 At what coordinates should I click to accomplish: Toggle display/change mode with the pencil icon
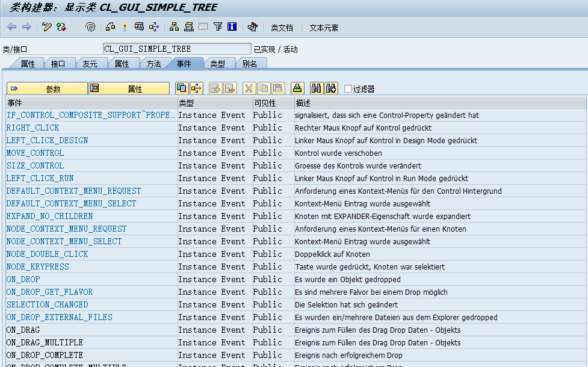[x=46, y=26]
